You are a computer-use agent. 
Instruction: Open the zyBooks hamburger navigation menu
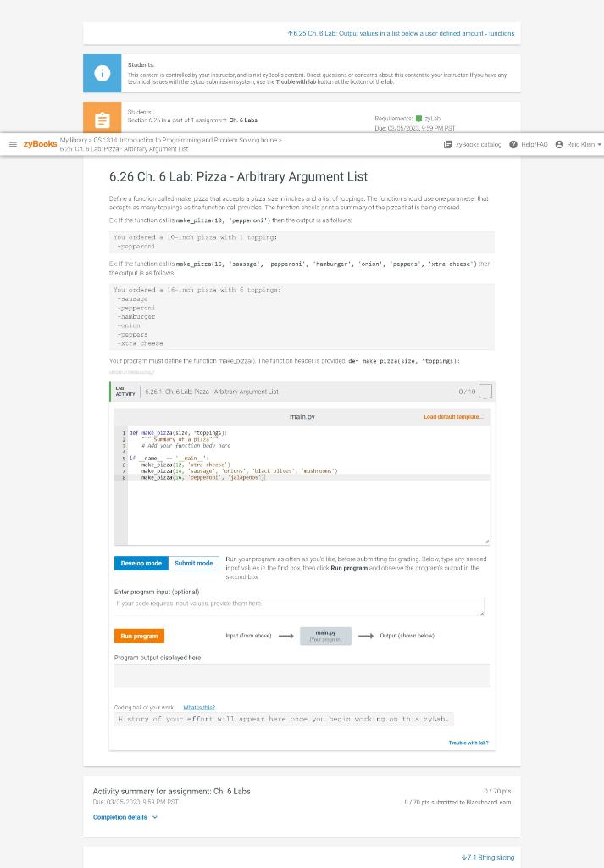pos(12,142)
